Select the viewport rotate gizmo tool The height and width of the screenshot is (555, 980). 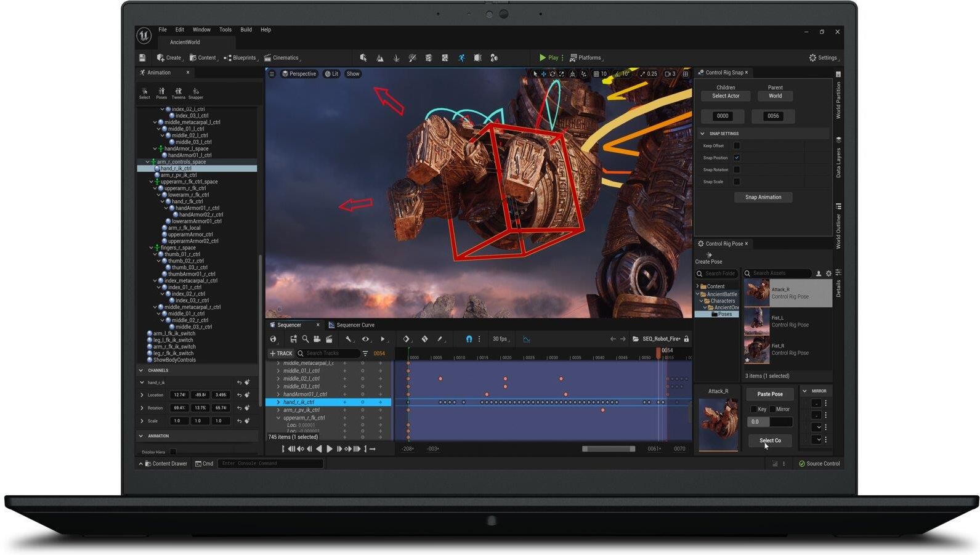pyautogui.click(x=553, y=74)
